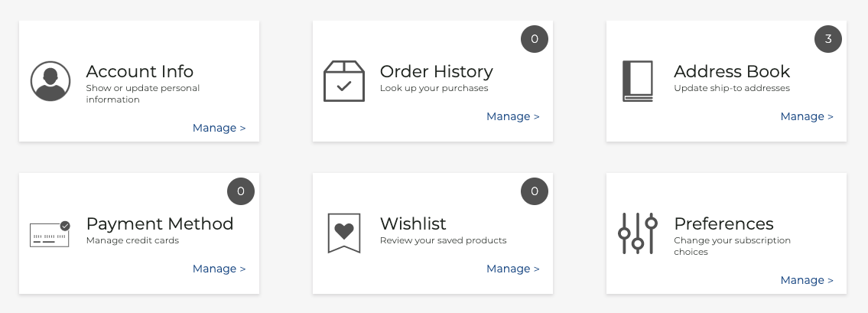
Task: Open Manage link under Payment Method
Action: tap(219, 269)
